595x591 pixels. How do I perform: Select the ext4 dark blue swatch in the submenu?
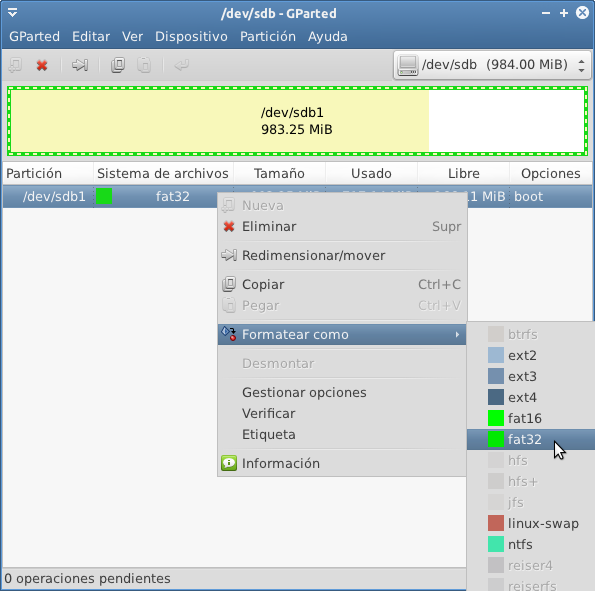click(x=496, y=397)
